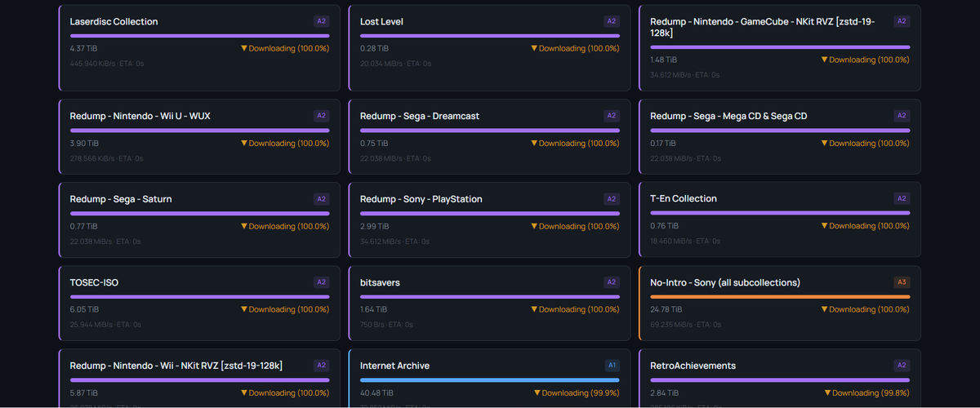Click the download arrow icon on Sega Dreamcast
Screen dimensions: 980x408
(534, 144)
